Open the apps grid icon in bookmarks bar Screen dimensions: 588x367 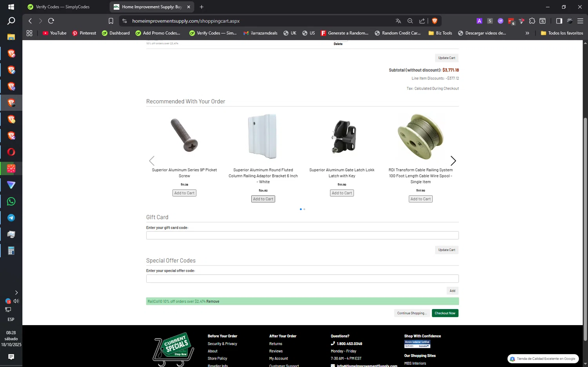[29, 33]
